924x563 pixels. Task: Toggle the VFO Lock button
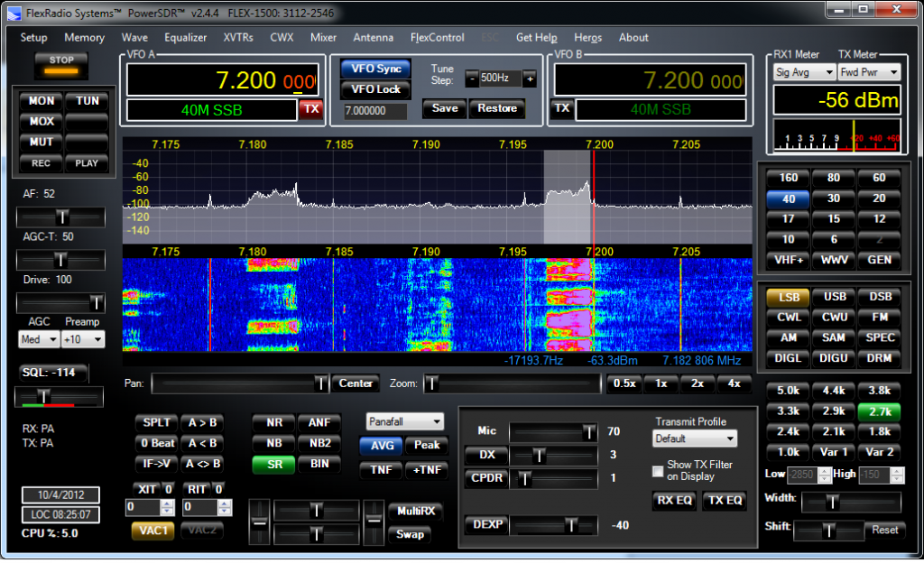tap(376, 89)
